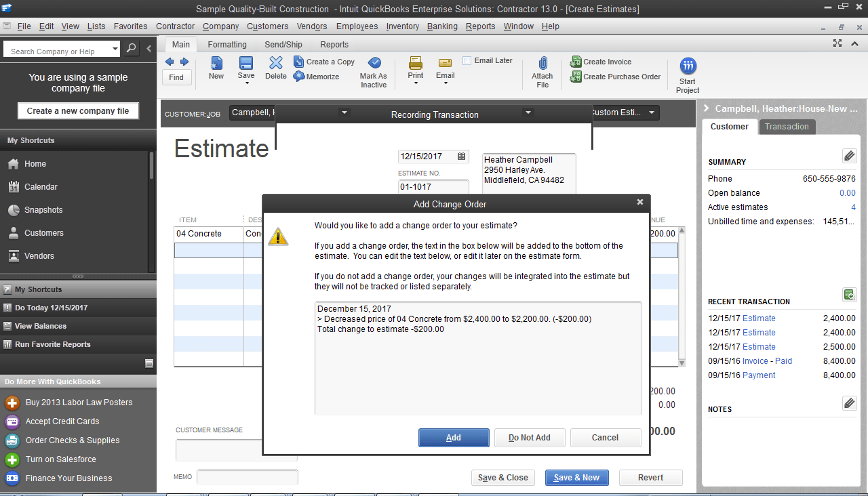Screen dimensions: 868x496
Task: Click Turn on Salesforce
Action: click(x=60, y=459)
